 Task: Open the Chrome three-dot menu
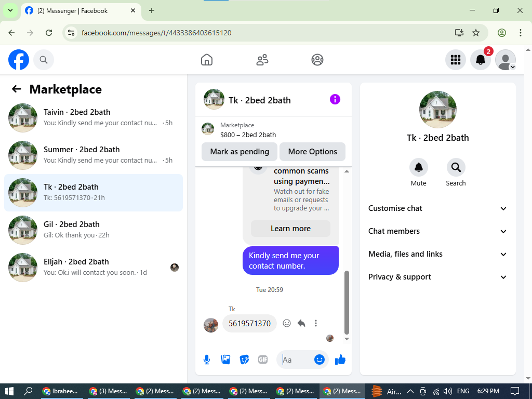click(521, 33)
